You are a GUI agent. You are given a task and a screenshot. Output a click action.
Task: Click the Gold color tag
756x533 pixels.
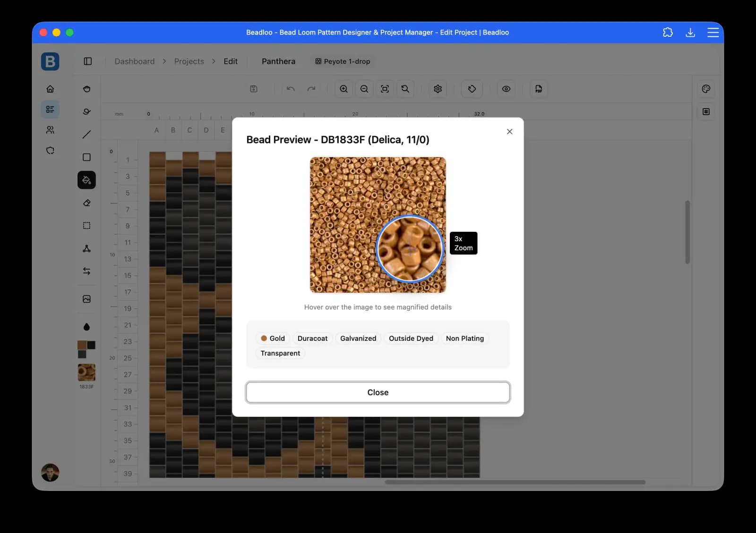pos(273,338)
